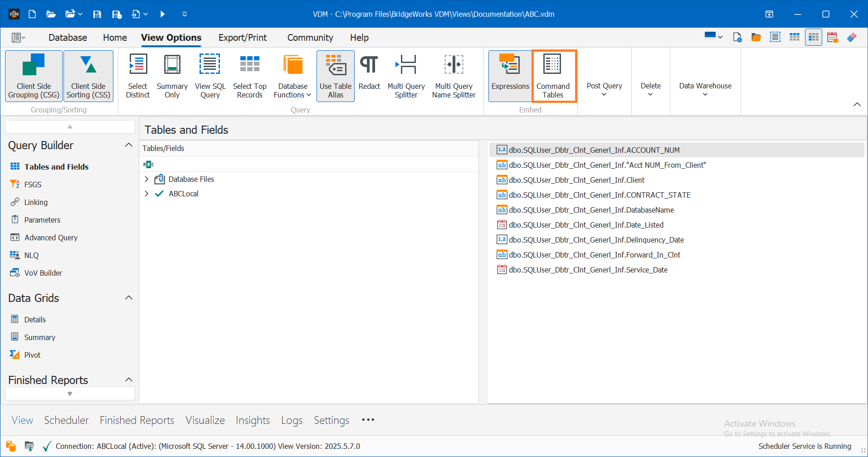
Task: Select the Use Table Alias tool
Action: (335, 76)
